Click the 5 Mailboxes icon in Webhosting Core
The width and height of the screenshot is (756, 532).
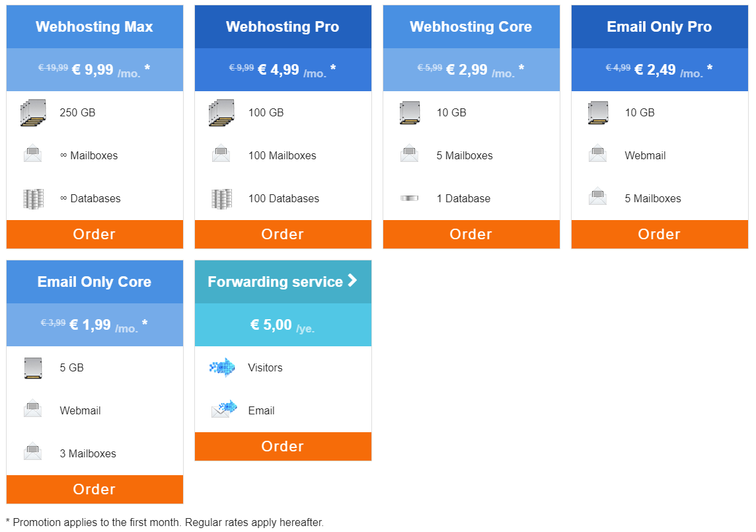coord(410,155)
